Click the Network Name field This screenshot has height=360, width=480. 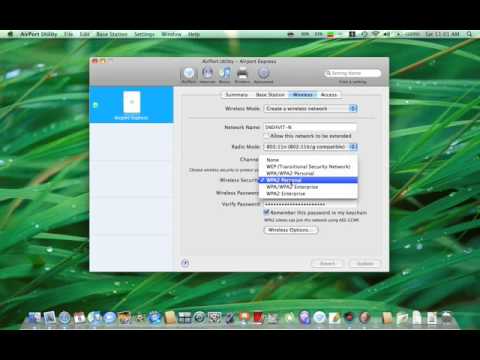(x=310, y=127)
